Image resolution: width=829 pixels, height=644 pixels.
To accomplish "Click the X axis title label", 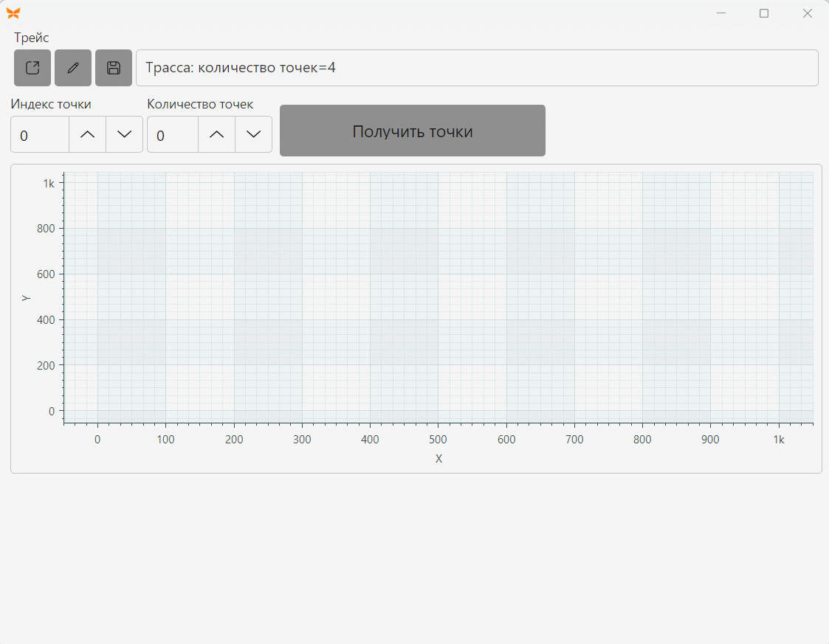I will pyautogui.click(x=438, y=459).
